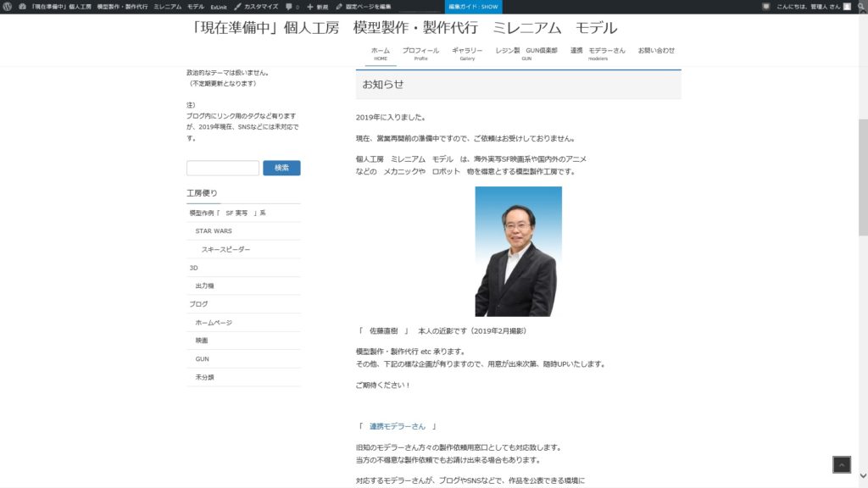Open the WordPress logo menu
The image size is (868, 488).
pos(7,7)
